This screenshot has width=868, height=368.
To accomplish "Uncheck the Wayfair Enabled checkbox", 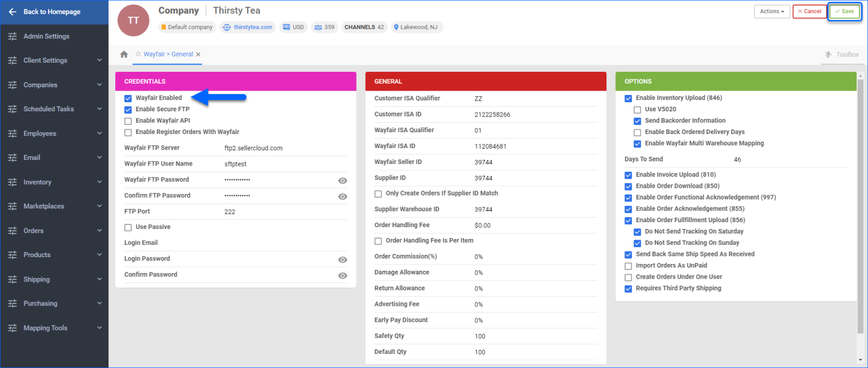I will click(128, 98).
